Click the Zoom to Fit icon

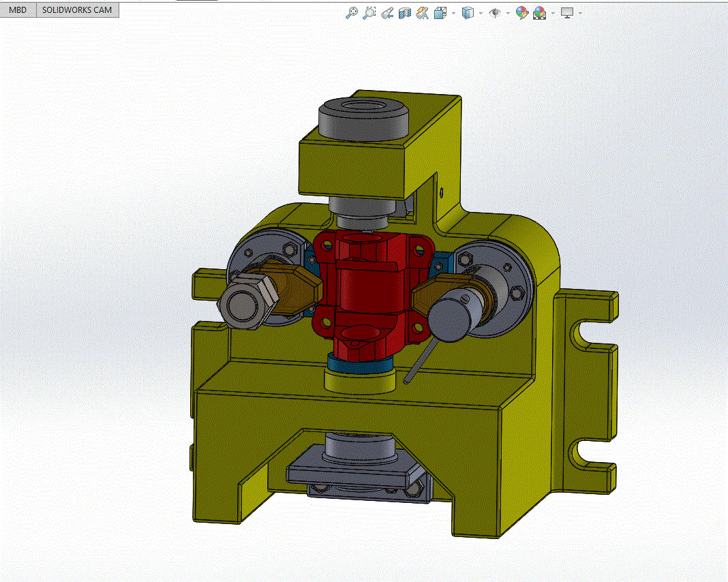coord(352,13)
